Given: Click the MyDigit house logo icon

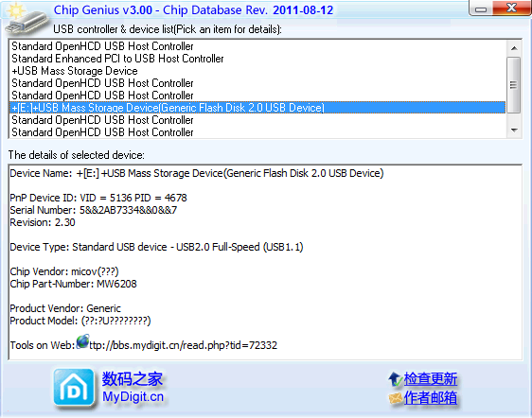Looking at the screenshot, I should click(74, 388).
